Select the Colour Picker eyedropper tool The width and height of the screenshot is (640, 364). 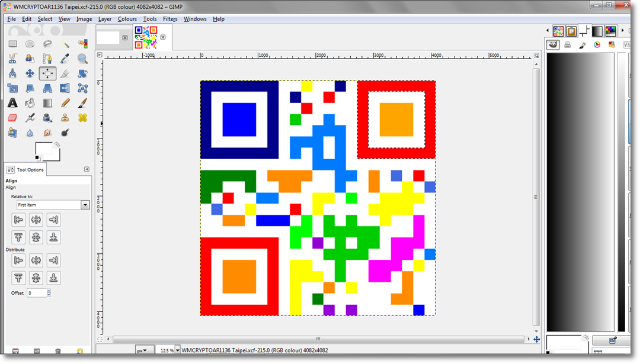pyautogui.click(x=65, y=59)
